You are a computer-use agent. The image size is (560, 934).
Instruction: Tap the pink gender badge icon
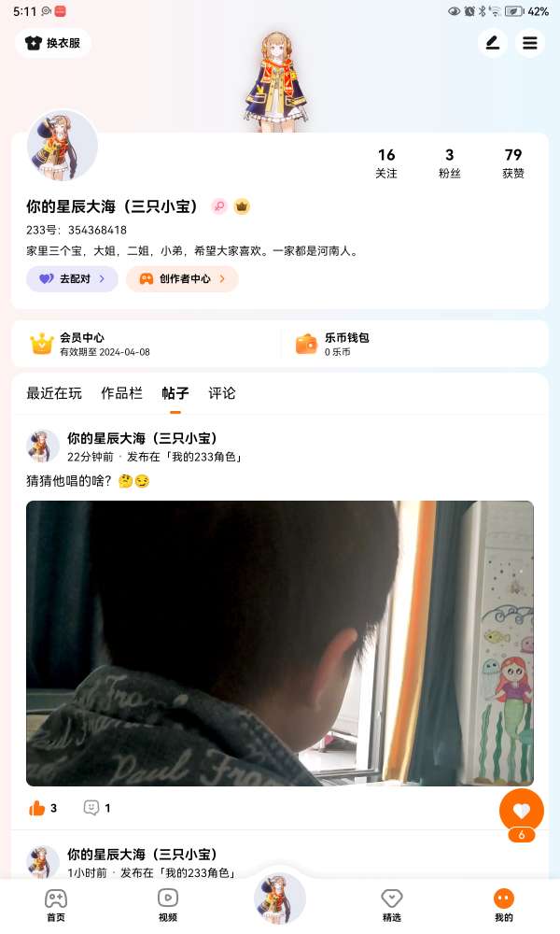(x=219, y=206)
